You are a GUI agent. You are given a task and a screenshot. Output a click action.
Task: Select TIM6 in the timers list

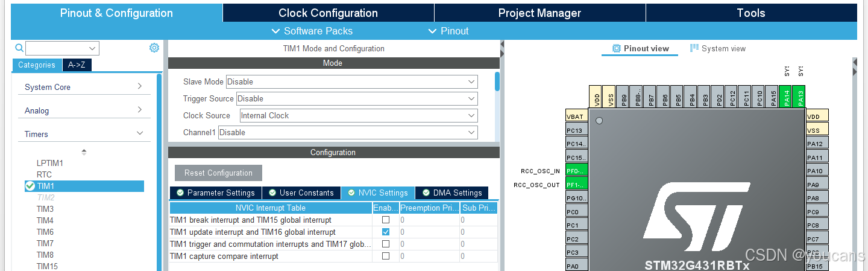pyautogui.click(x=45, y=232)
